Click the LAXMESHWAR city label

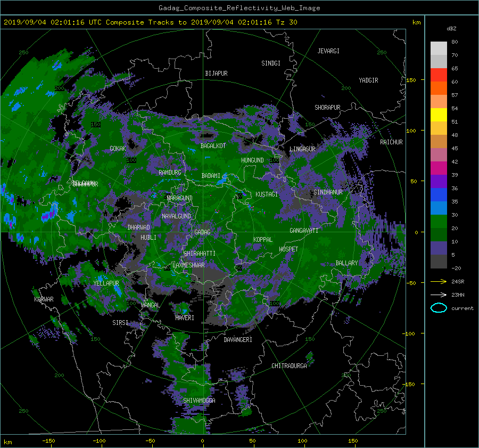pos(188,265)
